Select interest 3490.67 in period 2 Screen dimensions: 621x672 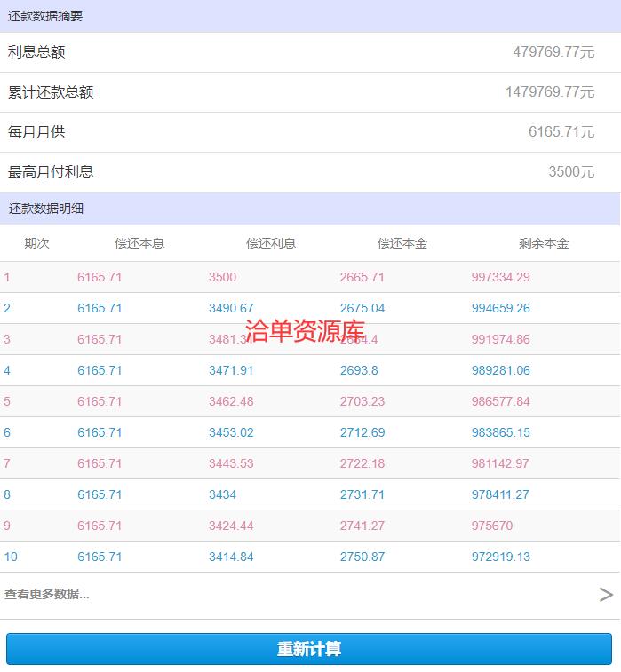click(231, 308)
